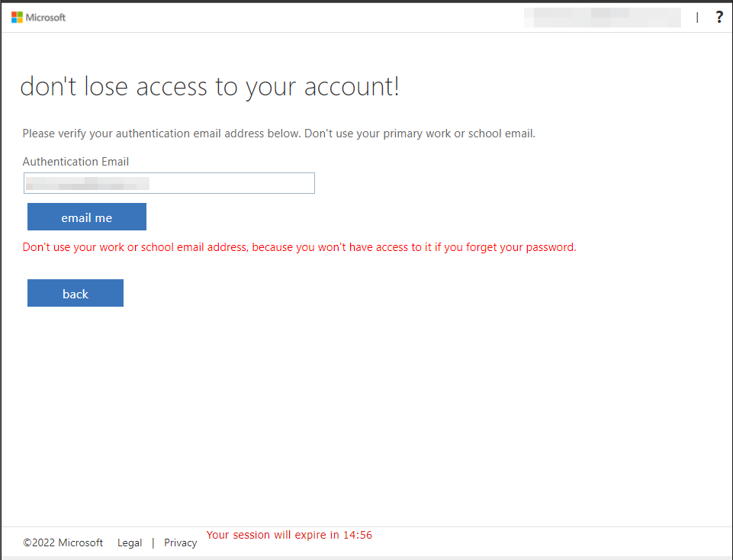
Task: Click the "Please verify your authentication email" instruction
Action: pos(279,134)
